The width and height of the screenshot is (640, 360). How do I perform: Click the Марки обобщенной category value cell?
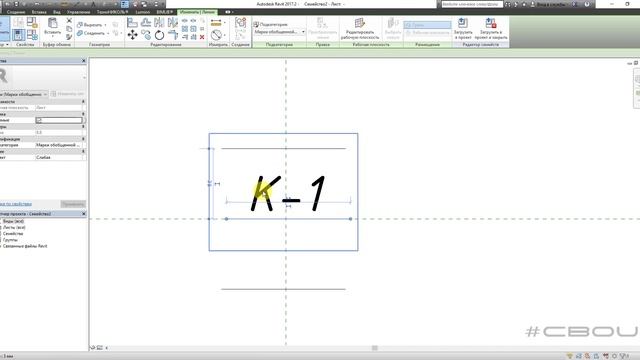point(60,145)
